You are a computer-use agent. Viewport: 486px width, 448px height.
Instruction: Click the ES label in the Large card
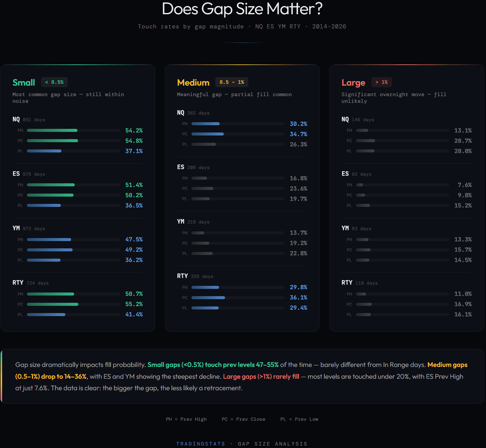pyautogui.click(x=345, y=174)
